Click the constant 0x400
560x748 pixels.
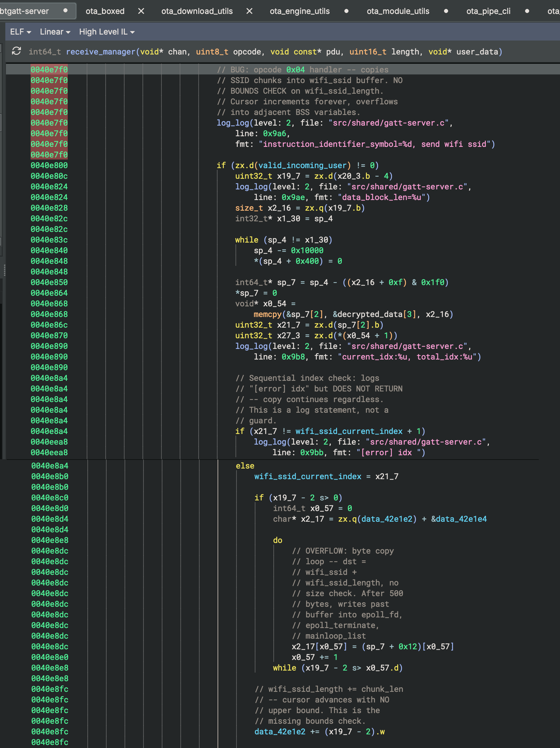point(307,261)
